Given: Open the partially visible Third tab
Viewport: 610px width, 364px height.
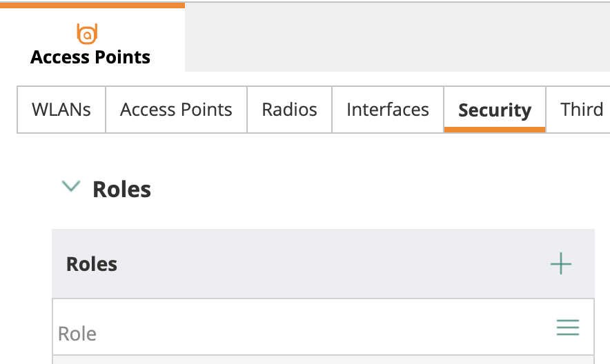Looking at the screenshot, I should point(581,110).
